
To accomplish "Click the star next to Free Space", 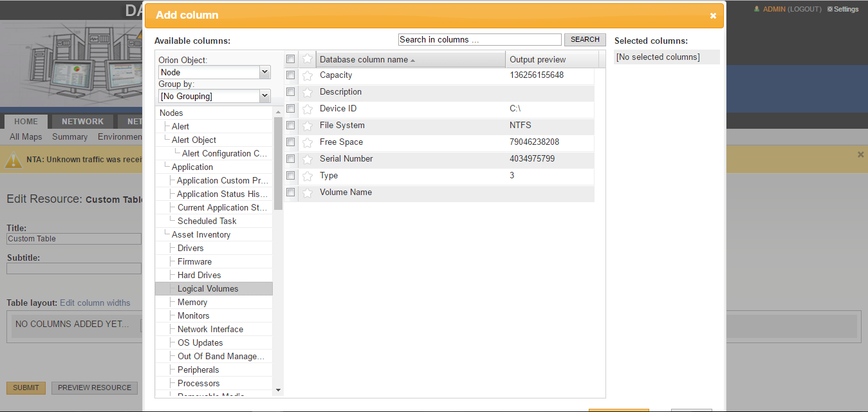I will click(308, 142).
